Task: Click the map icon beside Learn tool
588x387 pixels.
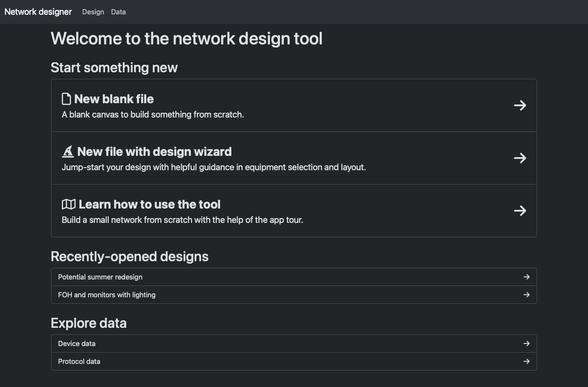Action: tap(68, 204)
